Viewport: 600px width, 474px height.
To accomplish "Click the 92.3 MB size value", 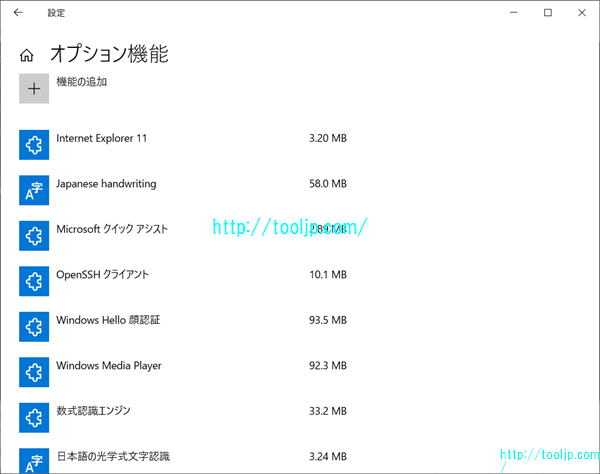I will 328,366.
